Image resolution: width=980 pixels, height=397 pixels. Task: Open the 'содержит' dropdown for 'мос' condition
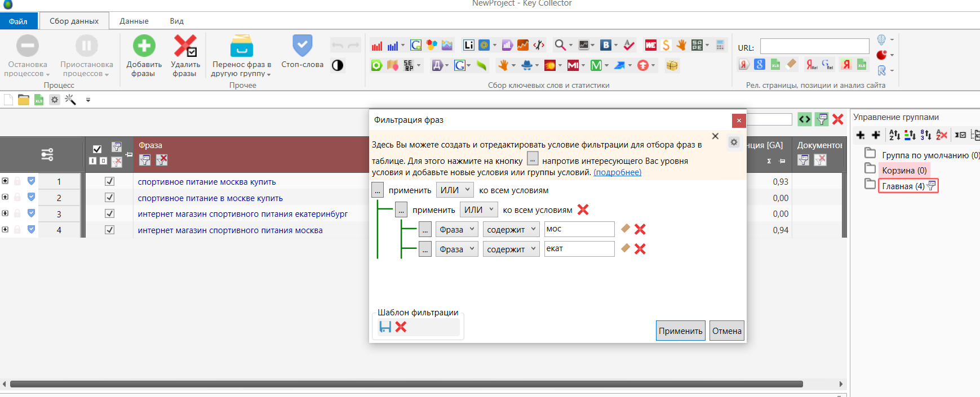(511, 229)
